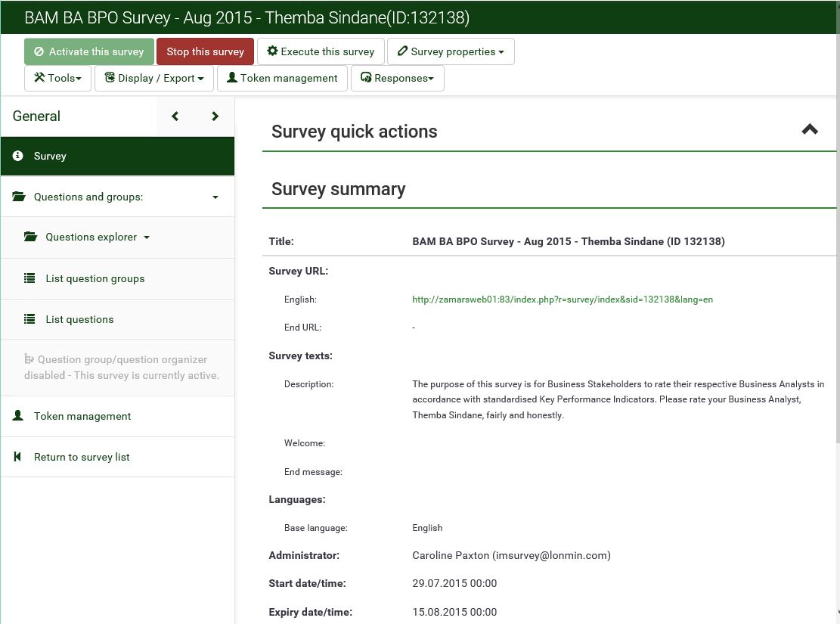This screenshot has width=840, height=624.
Task: Click Execute this survey button
Action: click(321, 51)
